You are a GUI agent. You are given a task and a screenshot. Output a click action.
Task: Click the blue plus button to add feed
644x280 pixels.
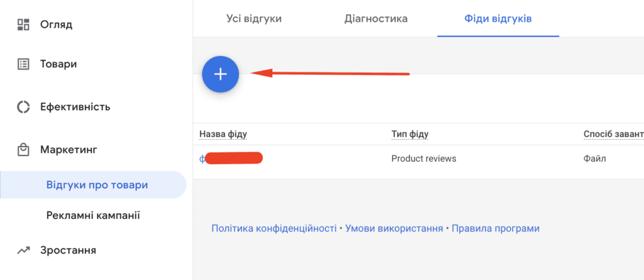pos(221,74)
